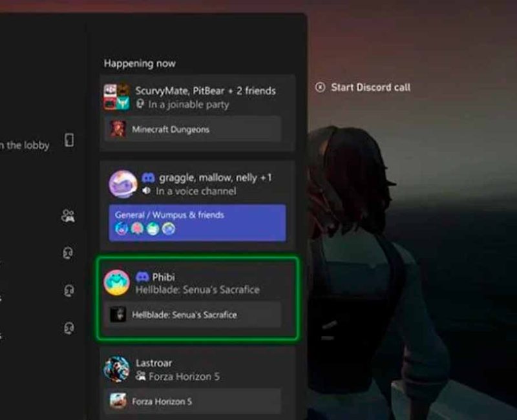Select the Hellblade: Senua's Sacrifice game row
517x420 pixels.
(x=193, y=315)
